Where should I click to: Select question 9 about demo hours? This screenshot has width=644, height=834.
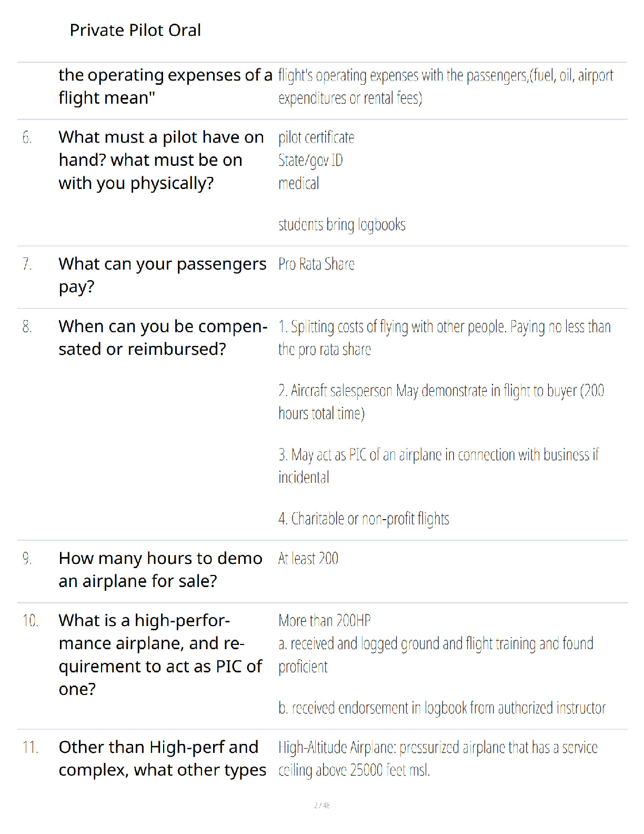coord(160,570)
